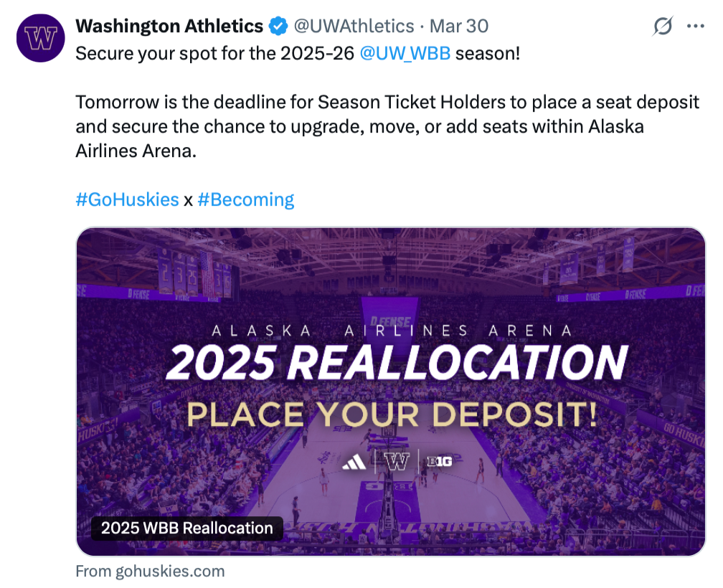Open the #Becoming hashtag
The height and width of the screenshot is (588, 723).
pos(246,199)
